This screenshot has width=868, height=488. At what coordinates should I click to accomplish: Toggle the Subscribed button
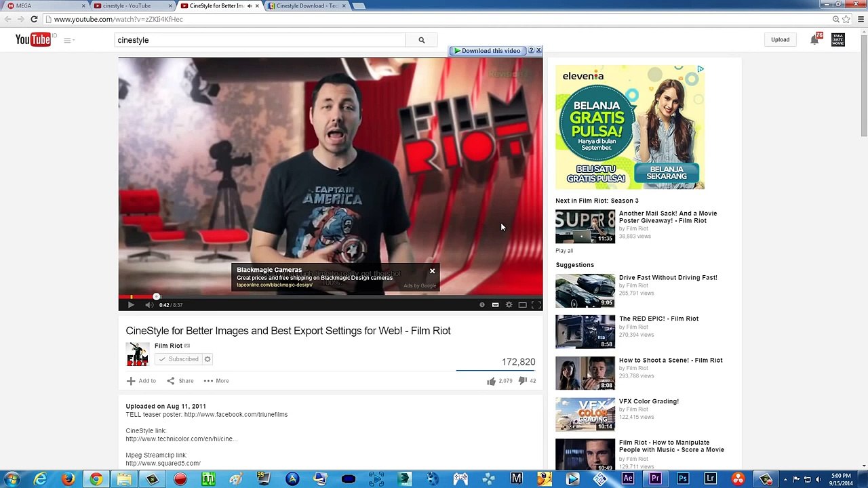pyautogui.click(x=179, y=359)
